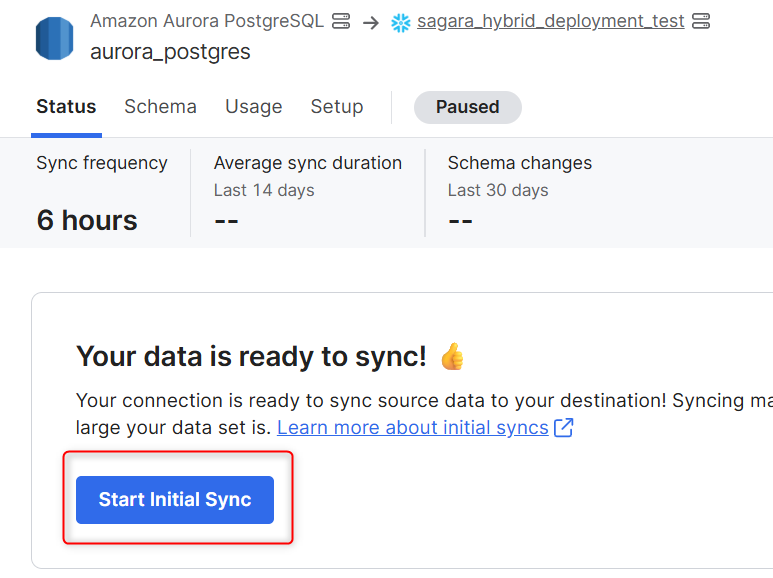Click the 6 hours sync frequency value
This screenshot has width=773, height=578.
coord(87,220)
